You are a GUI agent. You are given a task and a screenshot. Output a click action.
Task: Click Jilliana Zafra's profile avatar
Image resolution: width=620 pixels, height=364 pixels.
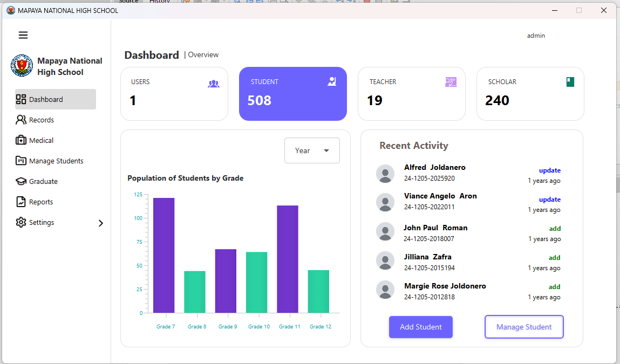click(385, 260)
